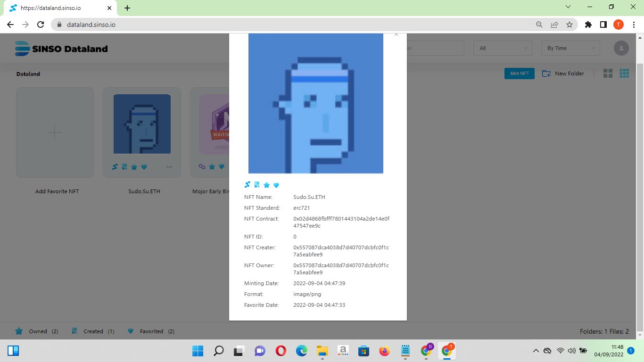
Task: Click the Minting Date value 04:47:39
Action: click(x=319, y=283)
